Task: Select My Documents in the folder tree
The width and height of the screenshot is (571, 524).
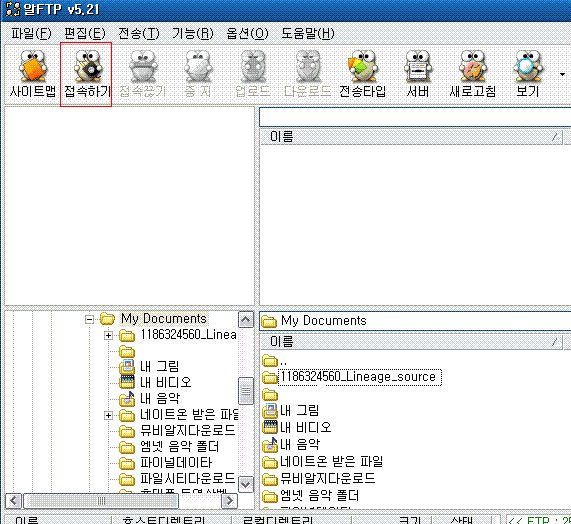Action: 164,319
